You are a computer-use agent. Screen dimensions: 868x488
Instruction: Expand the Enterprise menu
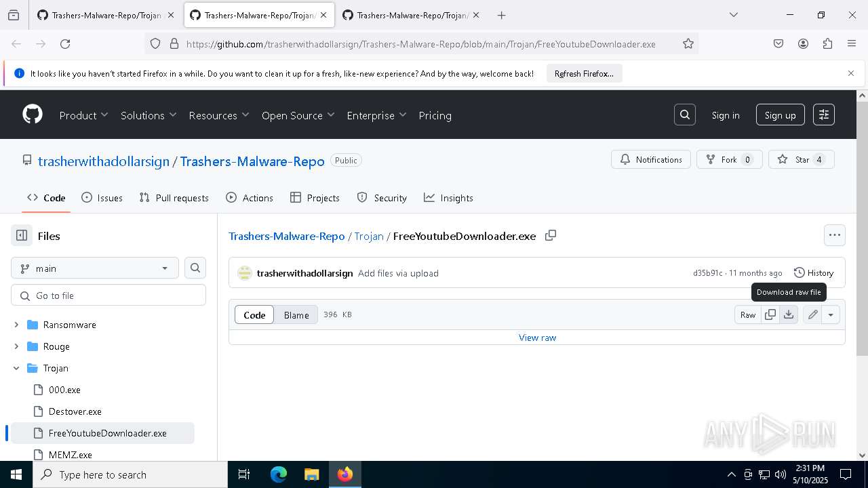376,115
